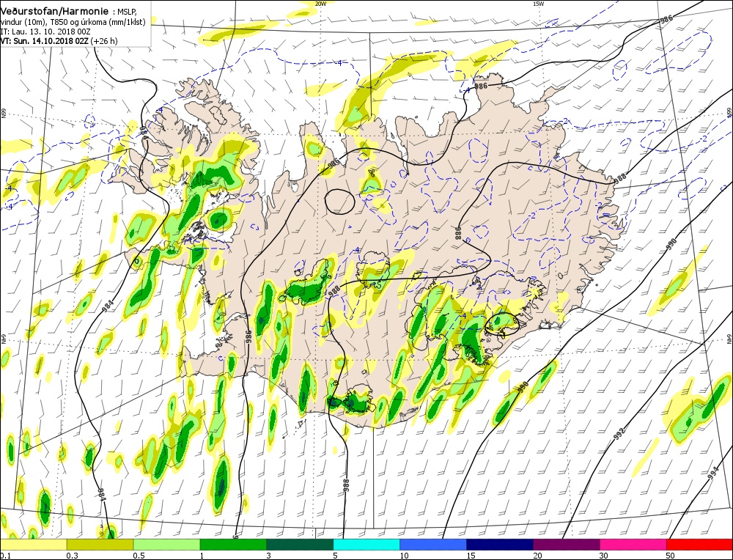Select the medium green 1–3 legend swatch
This screenshot has width=733, height=560.
(233, 545)
